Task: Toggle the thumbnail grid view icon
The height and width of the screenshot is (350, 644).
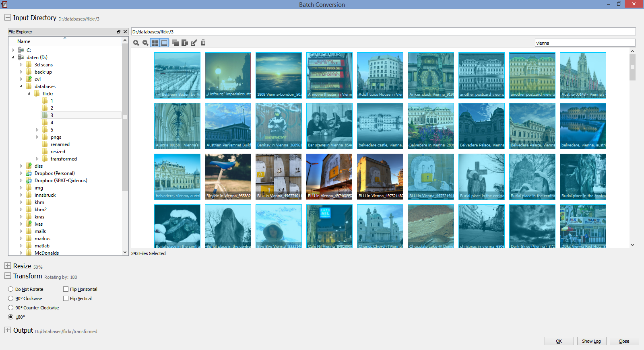Action: (x=155, y=43)
